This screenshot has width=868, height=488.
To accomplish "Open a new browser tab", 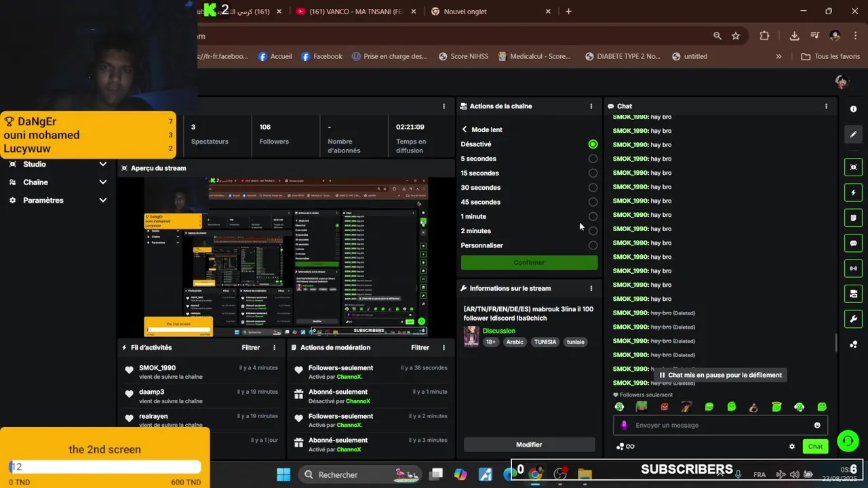I will (x=568, y=12).
